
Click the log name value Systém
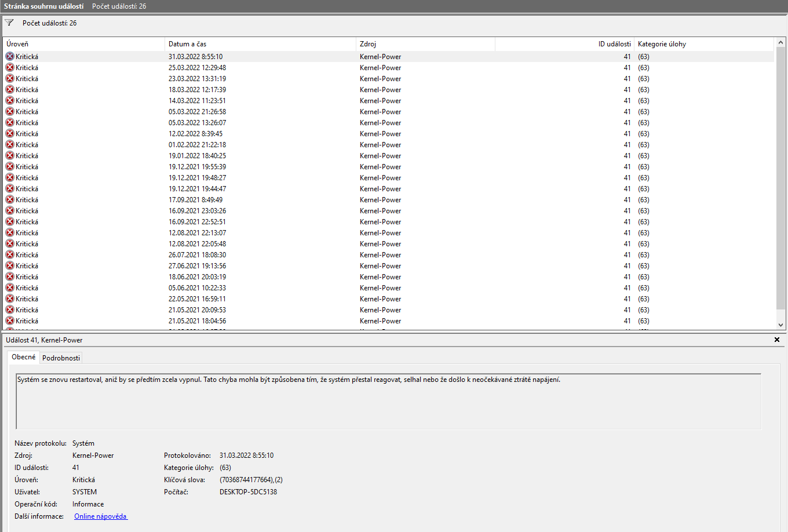(83, 443)
